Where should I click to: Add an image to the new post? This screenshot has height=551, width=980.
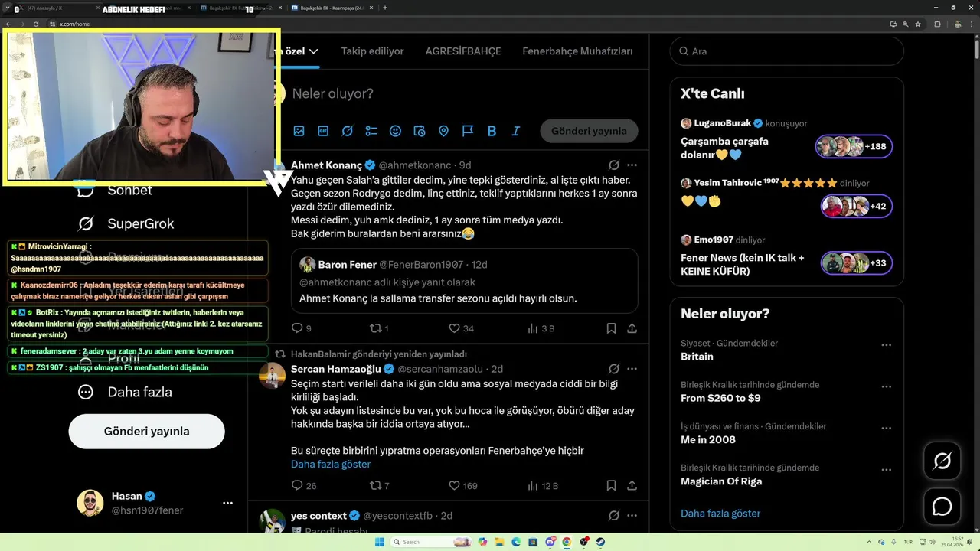click(299, 131)
